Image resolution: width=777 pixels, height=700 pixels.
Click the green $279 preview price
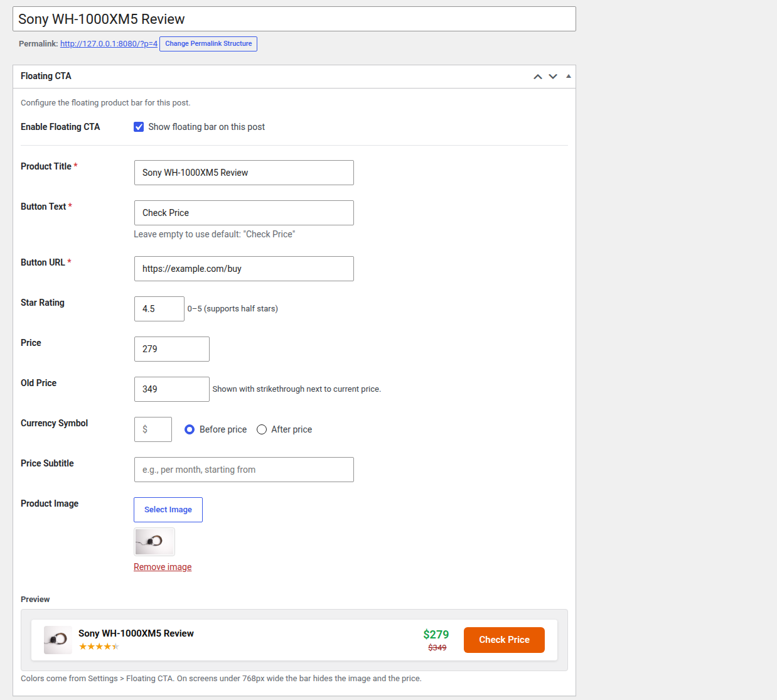click(436, 635)
